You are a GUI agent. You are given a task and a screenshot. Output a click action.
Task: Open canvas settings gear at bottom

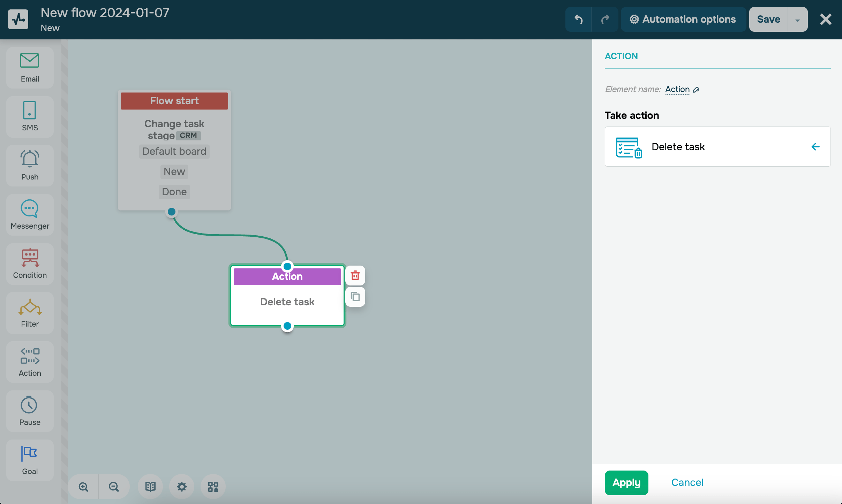pos(182,487)
